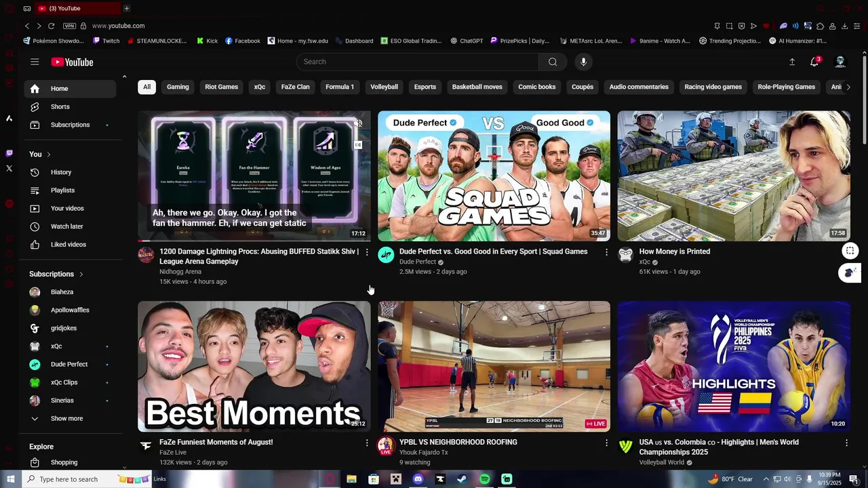Select the All filter chip
Screen dimensions: 868x488
pyautogui.click(x=146, y=87)
